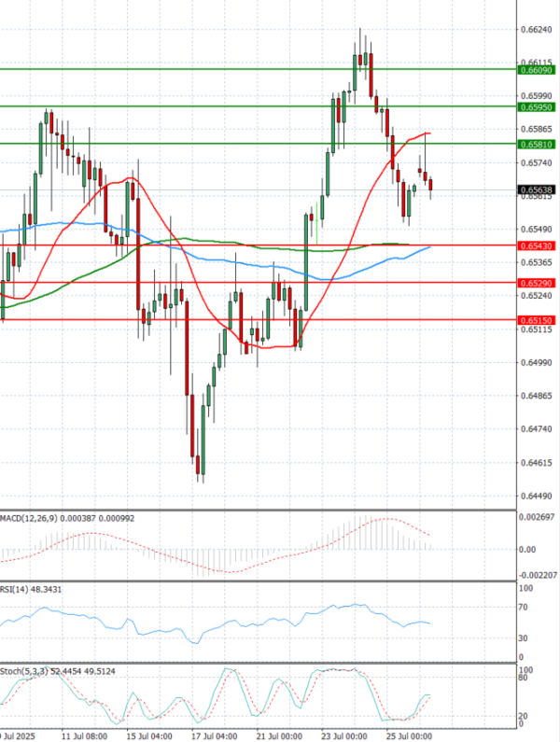The height and width of the screenshot is (742, 560).
Task: Select the 0.65490 price axis value
Action: coord(537,229)
